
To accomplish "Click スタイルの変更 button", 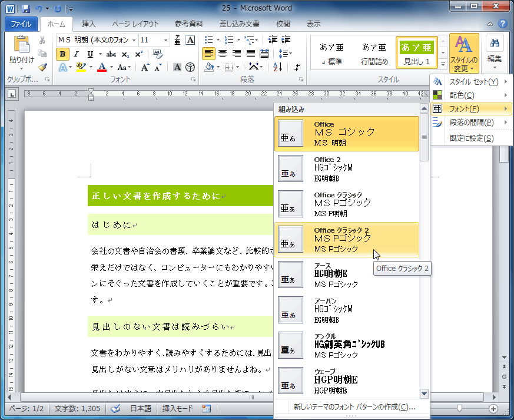I will click(464, 53).
